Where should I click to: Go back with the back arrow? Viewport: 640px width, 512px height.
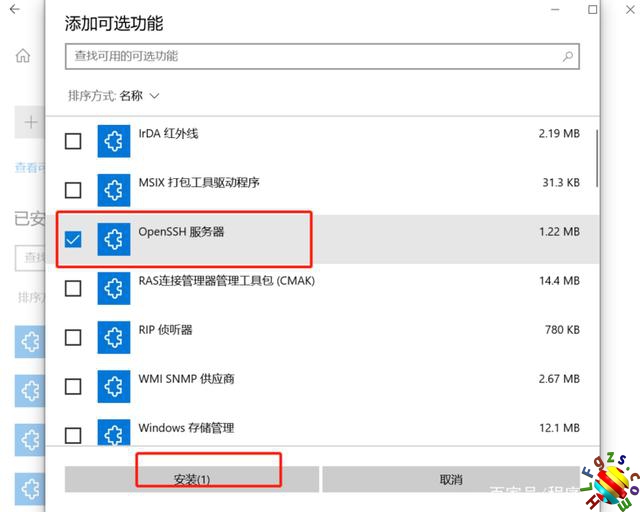click(15, 9)
